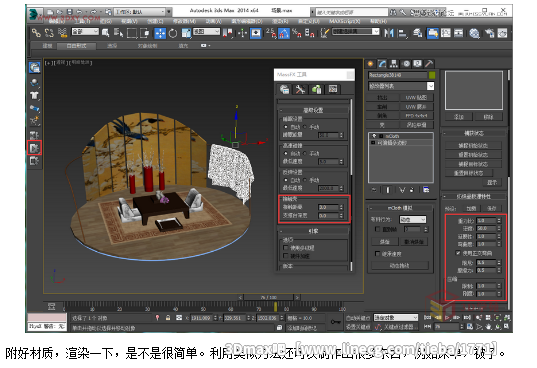Switch to 对象绘制 ribbon tab
This screenshot has width=537, height=368.
coord(148,46)
